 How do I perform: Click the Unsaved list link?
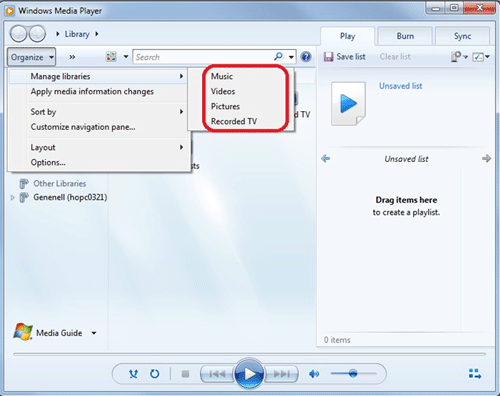tap(400, 86)
